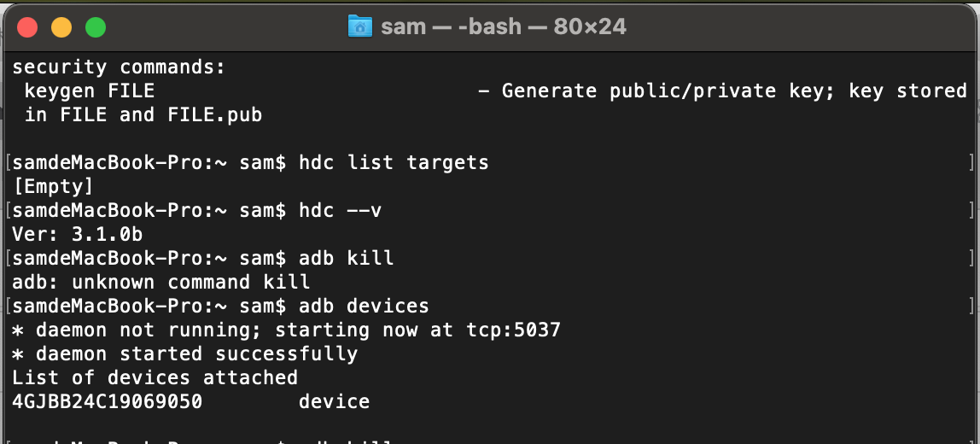The image size is (980, 444).
Task: Click the "device" status word beside serial
Action: click(x=335, y=401)
